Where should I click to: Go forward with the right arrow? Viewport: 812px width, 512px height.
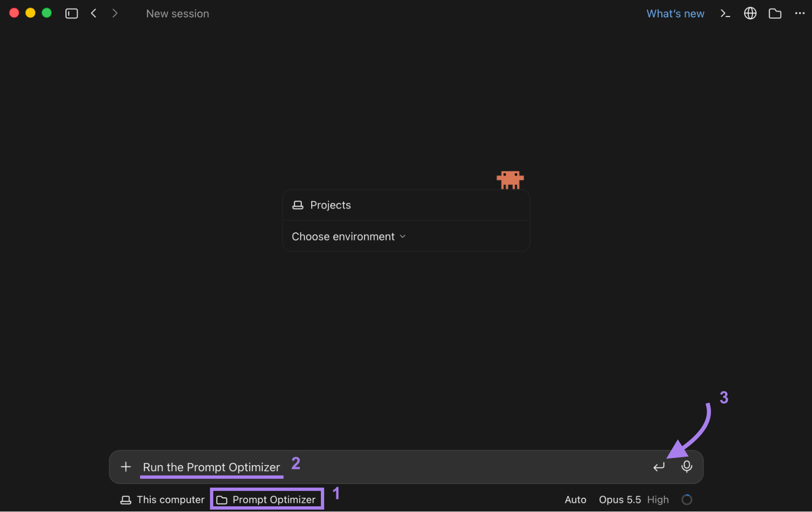(x=115, y=13)
